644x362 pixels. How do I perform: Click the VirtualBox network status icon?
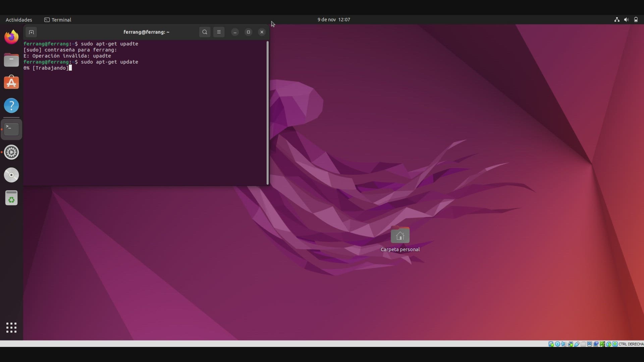coord(570,344)
